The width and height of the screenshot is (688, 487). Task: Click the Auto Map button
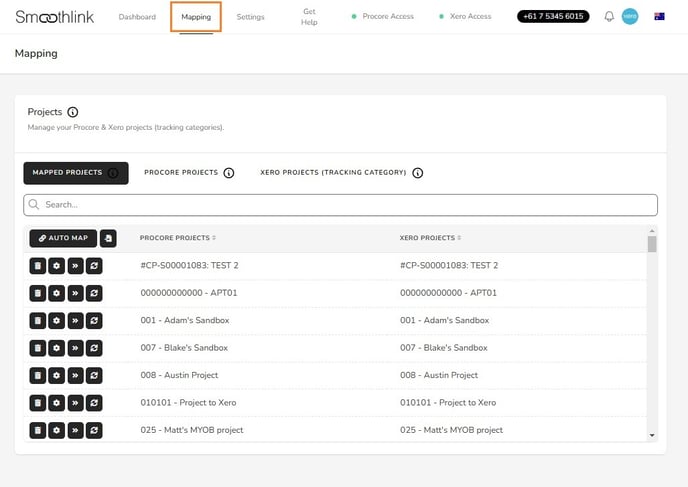[63, 238]
